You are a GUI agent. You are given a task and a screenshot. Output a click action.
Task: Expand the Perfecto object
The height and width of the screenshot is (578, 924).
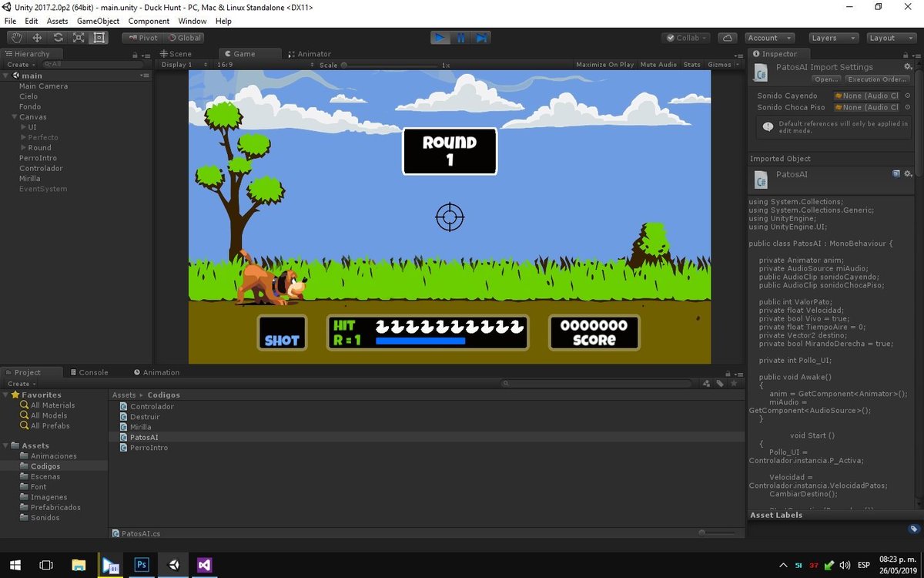point(23,137)
